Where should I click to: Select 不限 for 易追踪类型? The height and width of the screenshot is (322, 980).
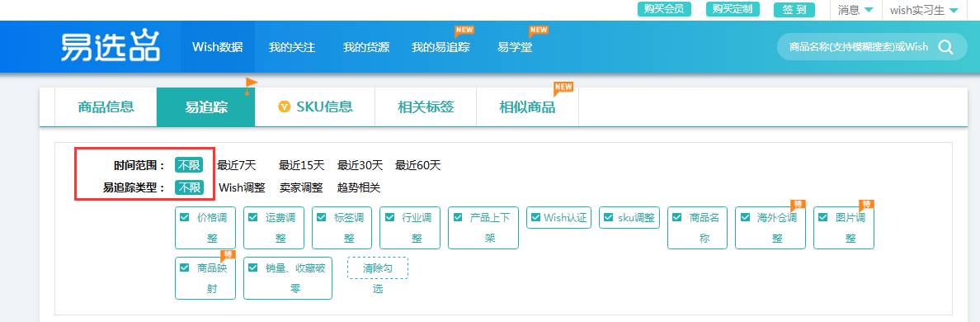[189, 187]
